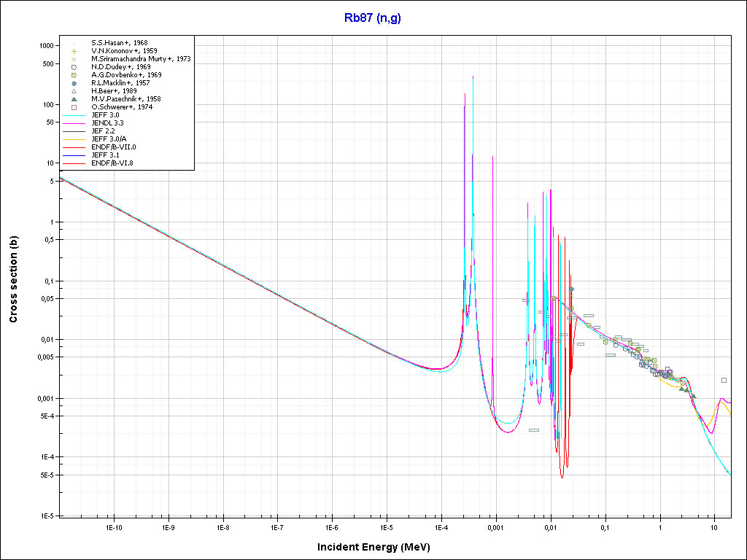Click the Rb87 (n,g) chart title
Viewport: 747px width, 560px height.
[373, 18]
